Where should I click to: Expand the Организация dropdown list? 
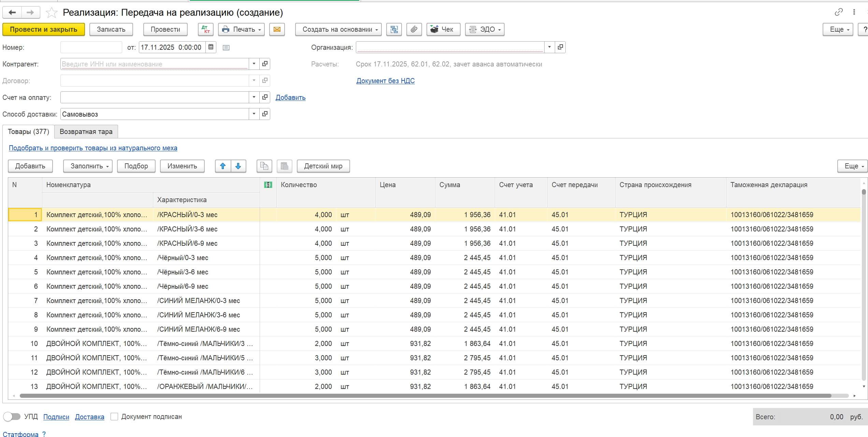click(549, 47)
